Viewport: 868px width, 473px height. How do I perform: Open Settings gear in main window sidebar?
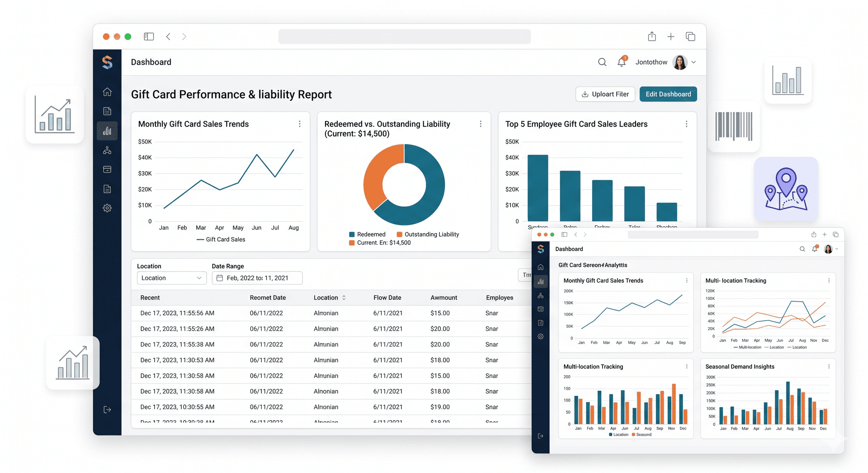coord(107,208)
